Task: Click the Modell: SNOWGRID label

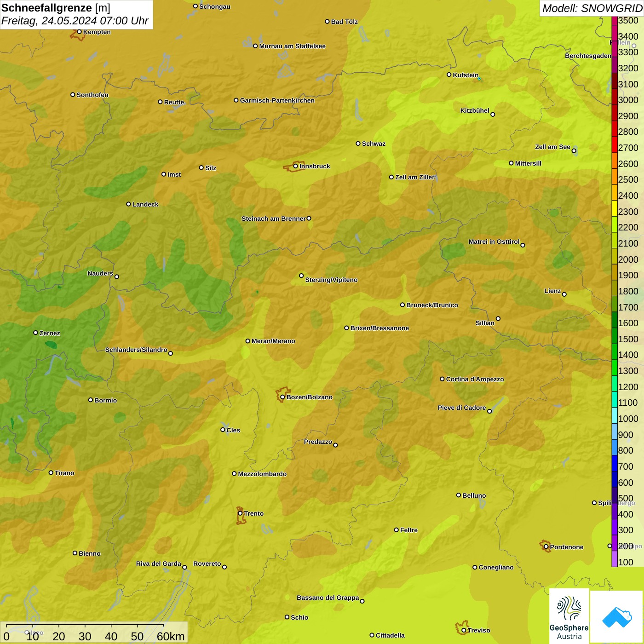Action: click(x=592, y=8)
